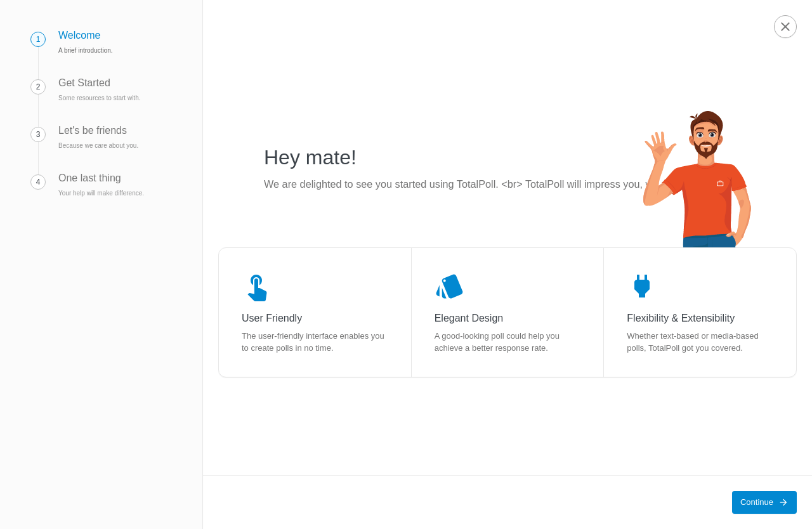This screenshot has width=812, height=529.
Task: Click the arrow icon in Continue button
Action: [x=783, y=502]
